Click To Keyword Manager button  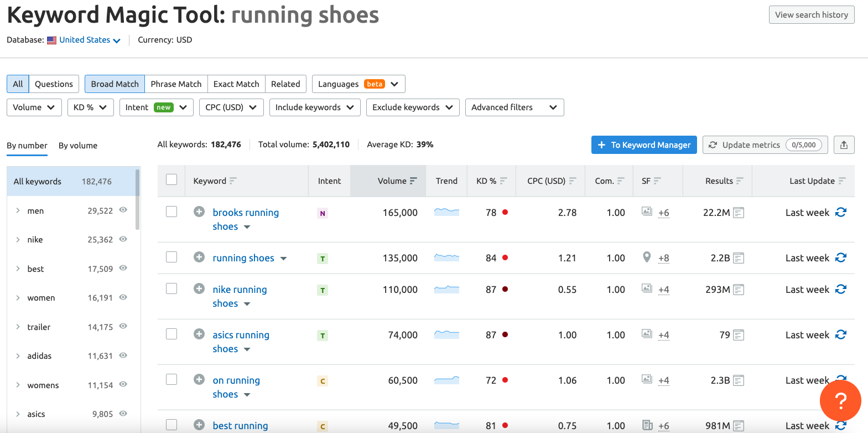click(644, 145)
